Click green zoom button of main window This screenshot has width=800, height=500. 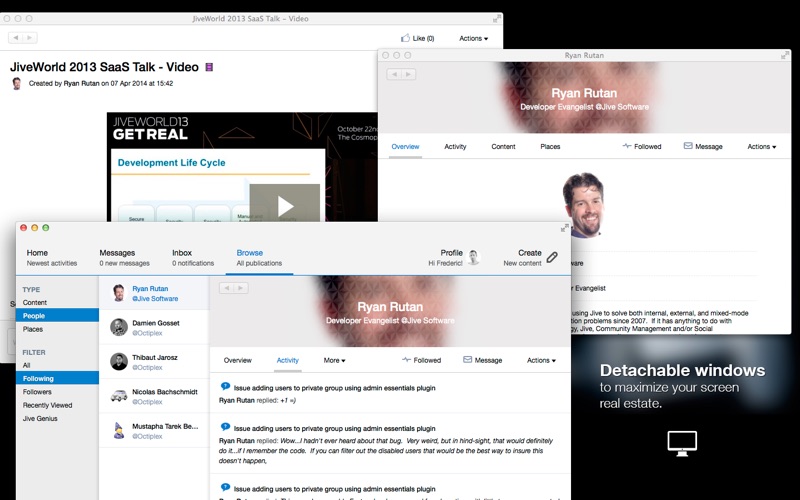coord(46,228)
